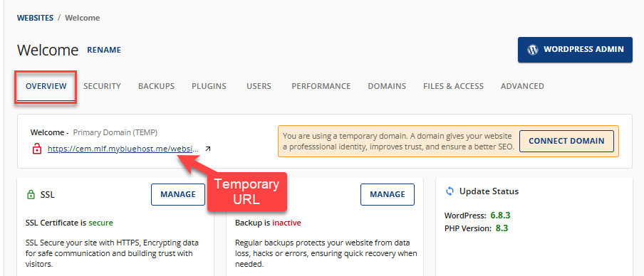Switch to Files & Access tab
644x276 pixels.
[x=453, y=87]
